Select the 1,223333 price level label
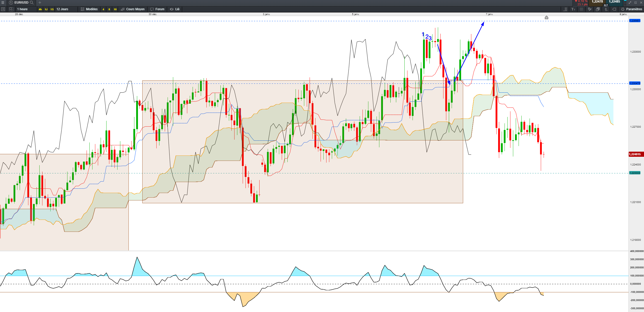The image size is (644, 312). [635, 173]
